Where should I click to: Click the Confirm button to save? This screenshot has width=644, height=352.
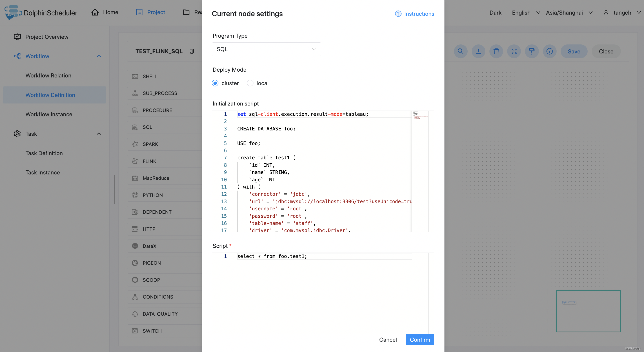tap(420, 339)
